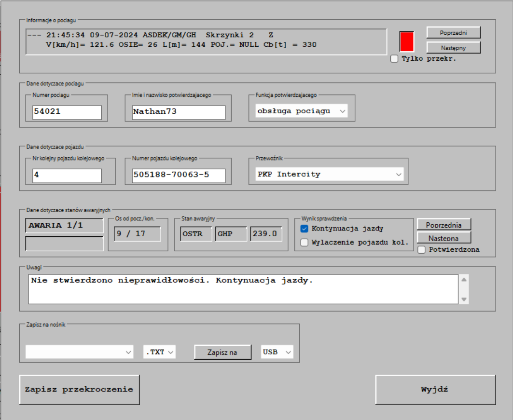Open the .TXT file format dropdown

point(160,352)
